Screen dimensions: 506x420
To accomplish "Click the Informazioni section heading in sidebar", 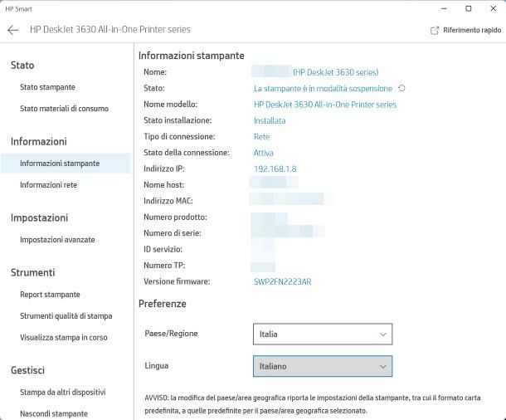I will point(39,141).
